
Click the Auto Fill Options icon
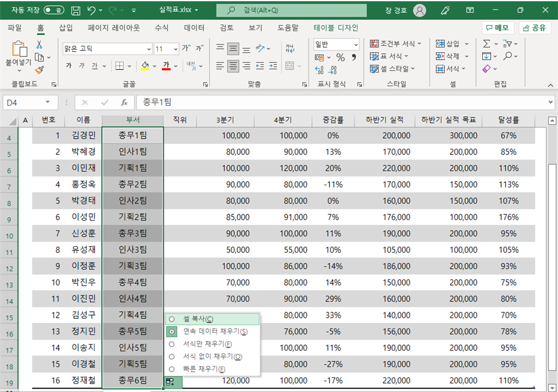[x=170, y=382]
